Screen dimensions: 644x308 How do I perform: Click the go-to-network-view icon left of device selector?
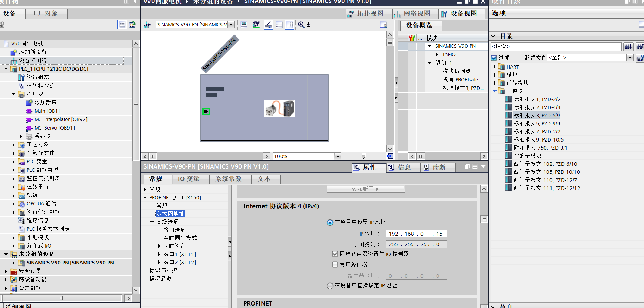(147, 25)
